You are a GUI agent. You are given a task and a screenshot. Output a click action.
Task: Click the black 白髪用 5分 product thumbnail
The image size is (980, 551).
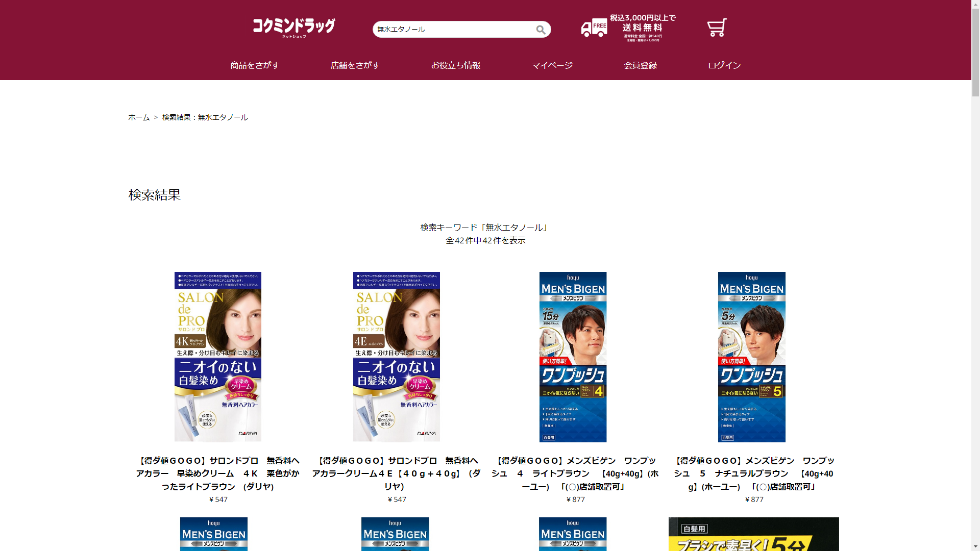pyautogui.click(x=753, y=534)
